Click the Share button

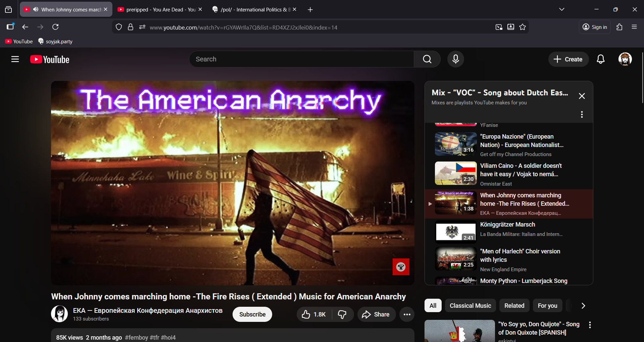coord(376,314)
